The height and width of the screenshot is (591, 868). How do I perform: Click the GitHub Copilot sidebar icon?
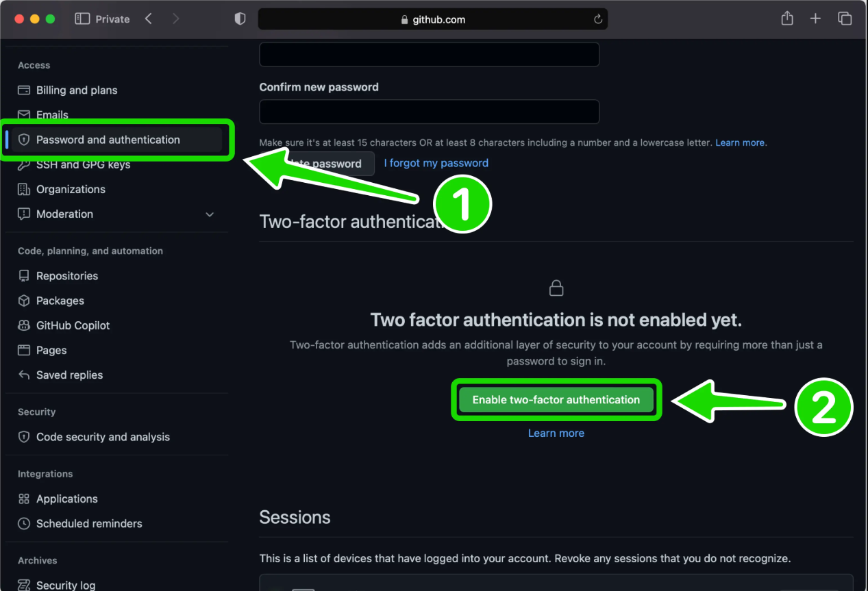(x=23, y=325)
